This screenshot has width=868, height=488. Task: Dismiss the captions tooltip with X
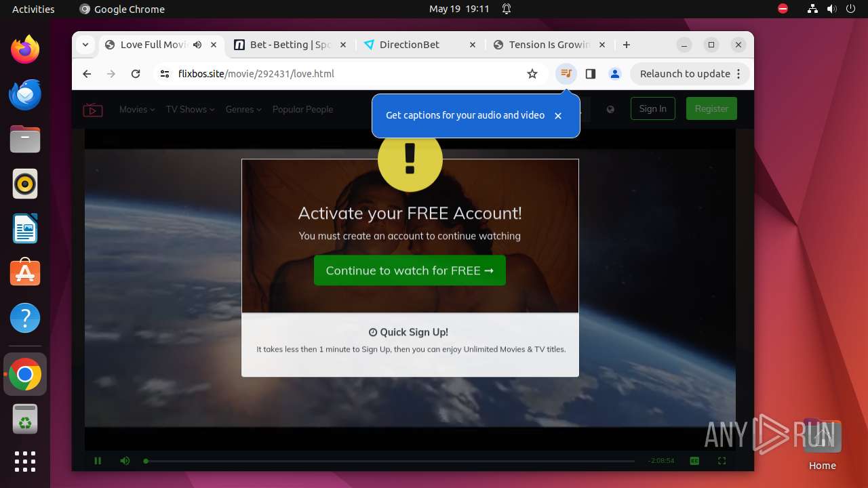click(x=558, y=116)
